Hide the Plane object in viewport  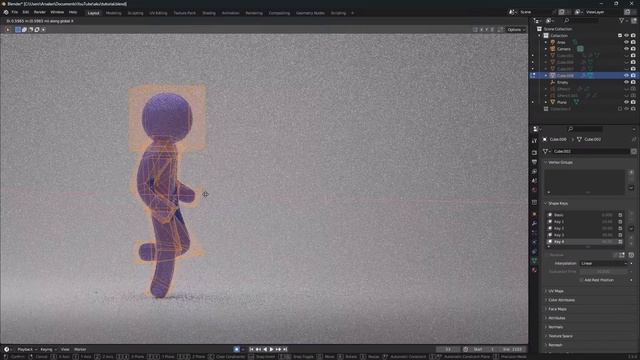click(627, 102)
